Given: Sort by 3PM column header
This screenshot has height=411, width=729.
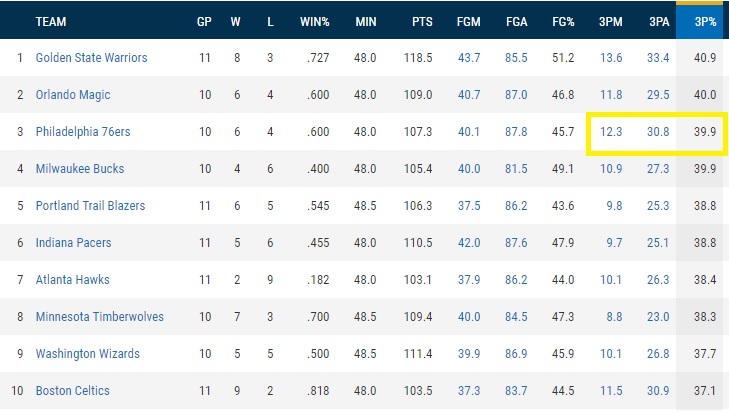Looking at the screenshot, I should click(x=611, y=21).
